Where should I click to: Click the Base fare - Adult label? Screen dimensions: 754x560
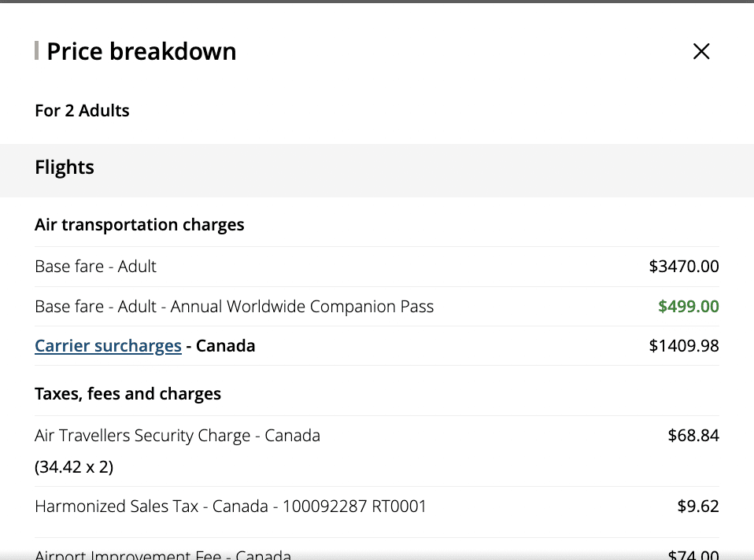95,267
